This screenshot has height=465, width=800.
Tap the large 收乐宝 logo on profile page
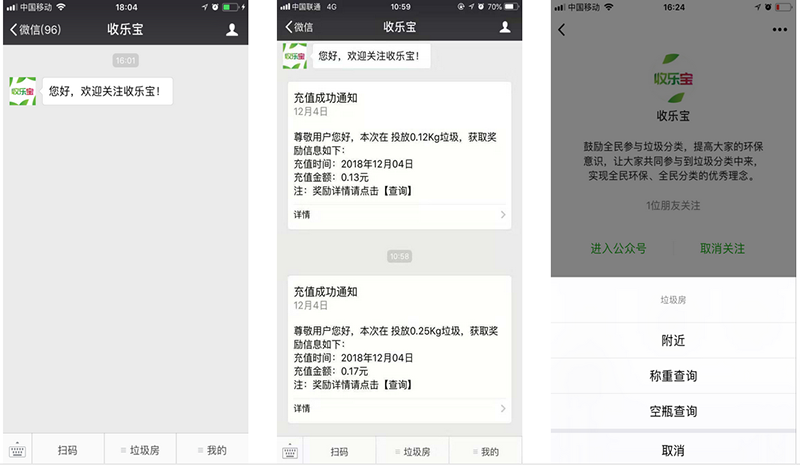(x=677, y=73)
